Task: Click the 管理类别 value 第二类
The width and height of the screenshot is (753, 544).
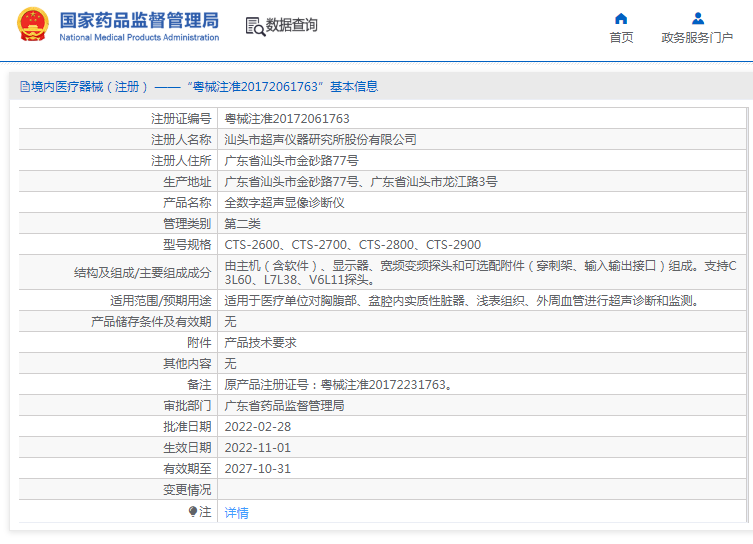Action: click(242, 223)
